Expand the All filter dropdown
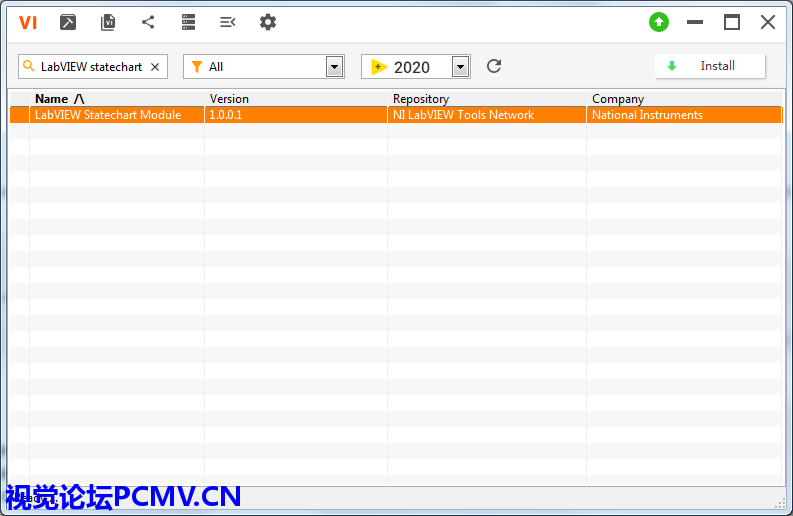This screenshot has height=516, width=793. point(334,67)
